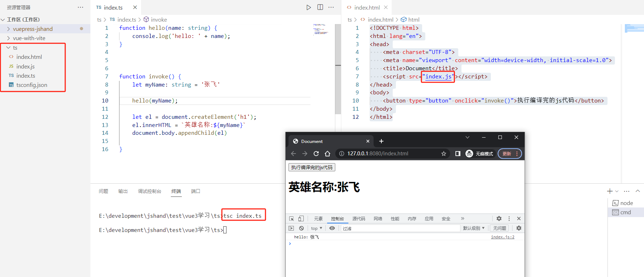
Task: Create a live expression with the eye icon
Action: (332, 228)
